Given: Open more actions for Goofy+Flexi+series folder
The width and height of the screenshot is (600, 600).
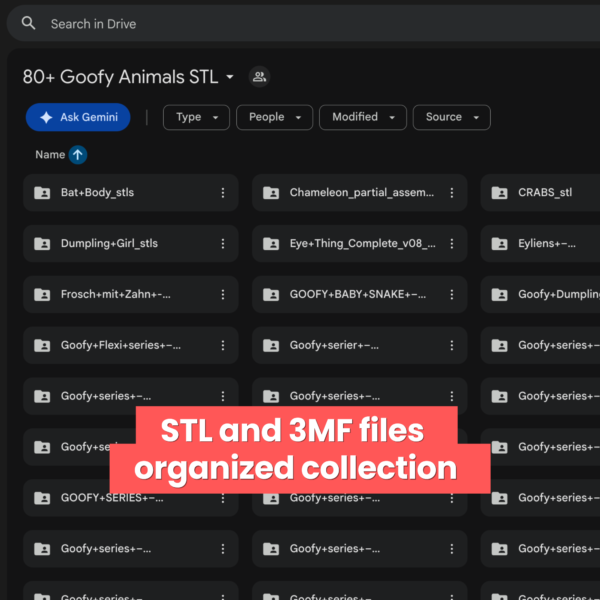Looking at the screenshot, I should tap(223, 345).
